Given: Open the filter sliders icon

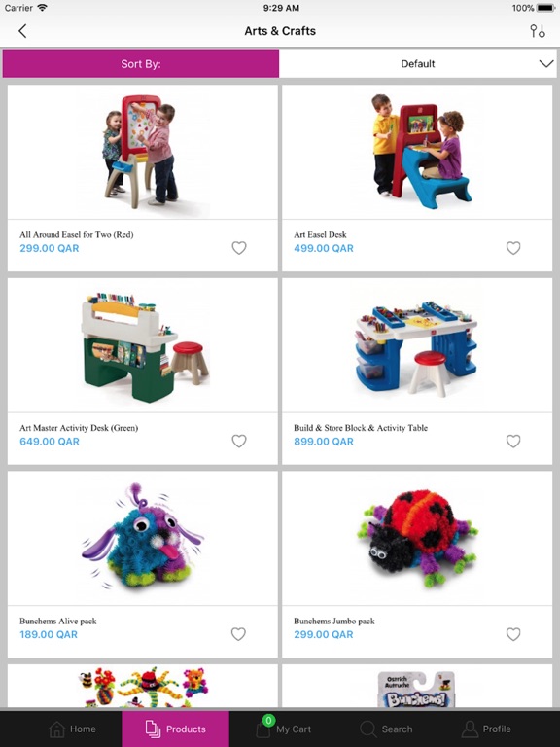Looking at the screenshot, I should click(538, 31).
